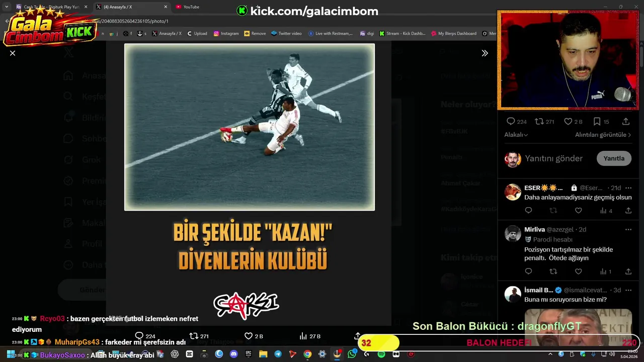644x362 pixels.
Task: Share the post via sidebar share icon
Action: click(x=626, y=122)
